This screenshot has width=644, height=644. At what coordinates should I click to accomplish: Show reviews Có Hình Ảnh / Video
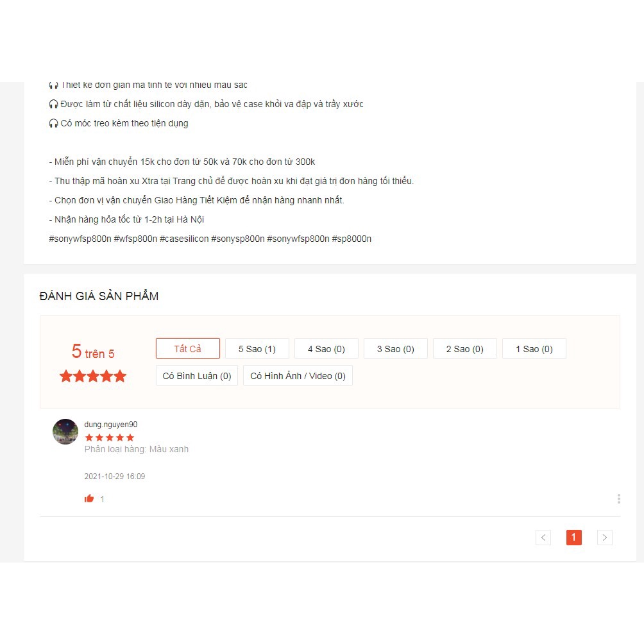tap(298, 375)
